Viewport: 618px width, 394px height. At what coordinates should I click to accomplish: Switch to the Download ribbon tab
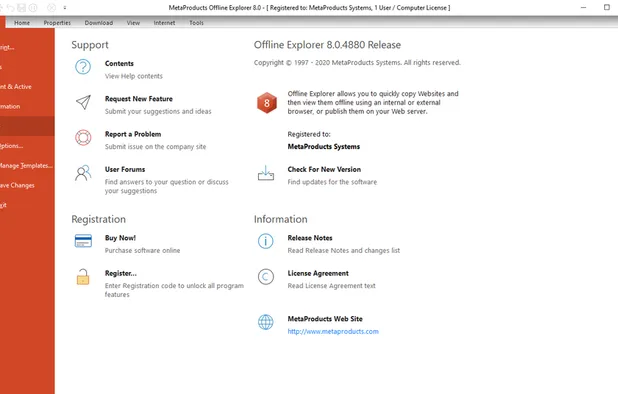tap(99, 23)
